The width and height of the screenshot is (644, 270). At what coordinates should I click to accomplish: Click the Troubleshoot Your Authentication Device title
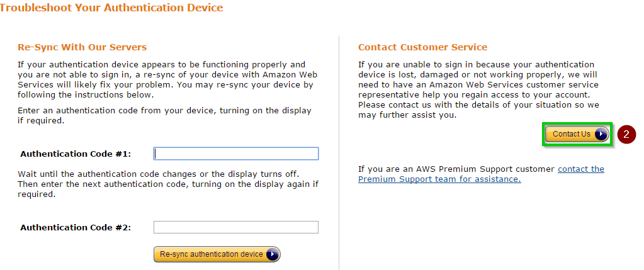point(111,8)
